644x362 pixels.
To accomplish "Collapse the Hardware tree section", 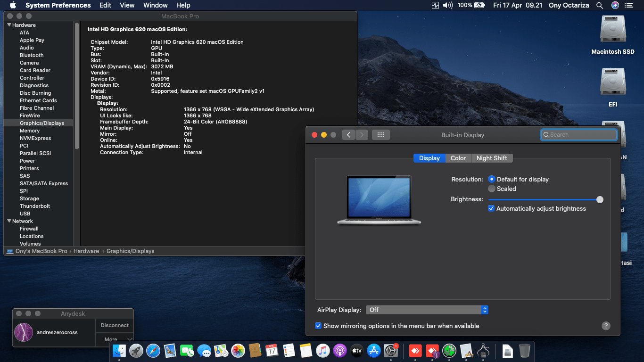I will tap(9, 25).
